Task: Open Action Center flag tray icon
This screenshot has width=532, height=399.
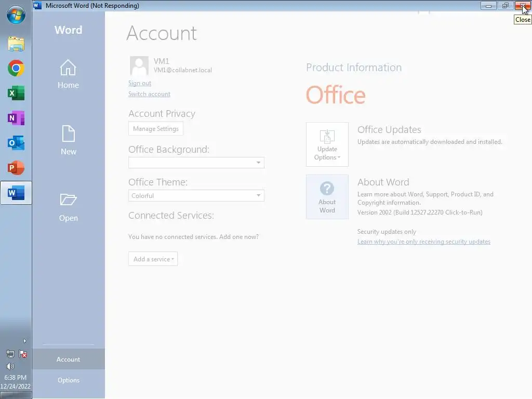Action: tap(23, 354)
